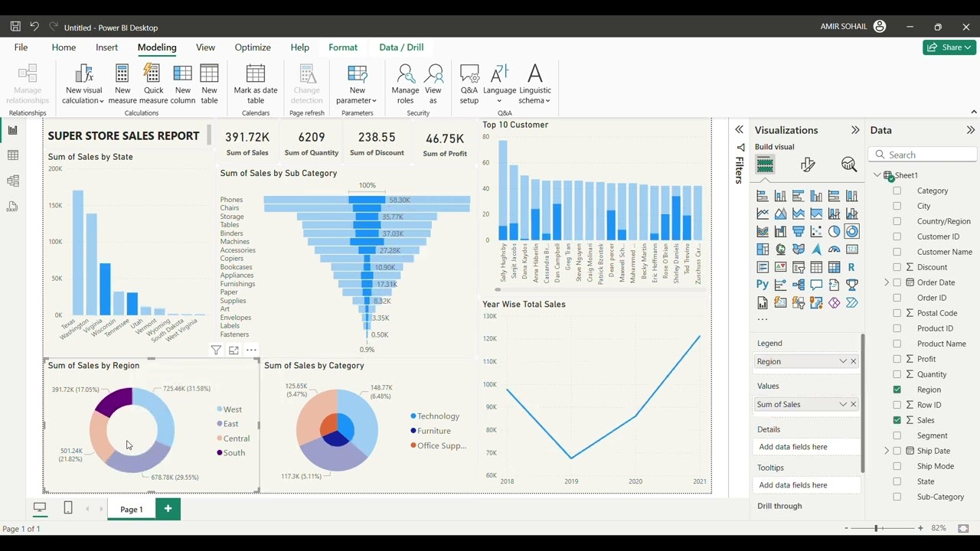The image size is (980, 551).
Task: Check the Discount field checkbox
Action: (897, 267)
